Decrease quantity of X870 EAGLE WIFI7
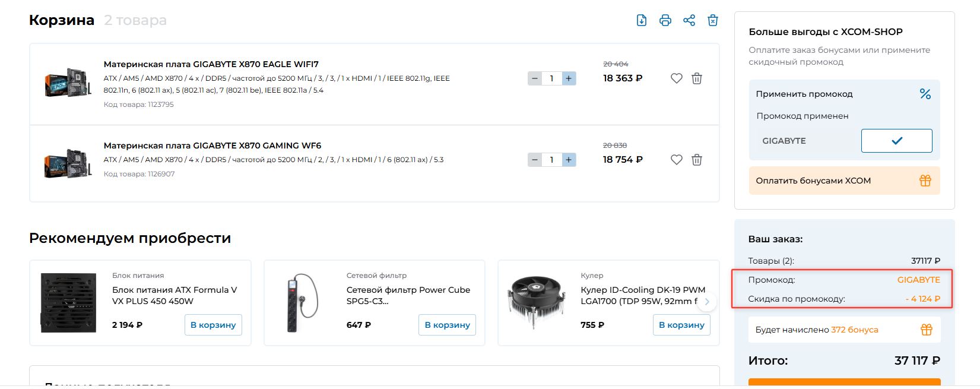The width and height of the screenshot is (980, 389). tap(535, 78)
